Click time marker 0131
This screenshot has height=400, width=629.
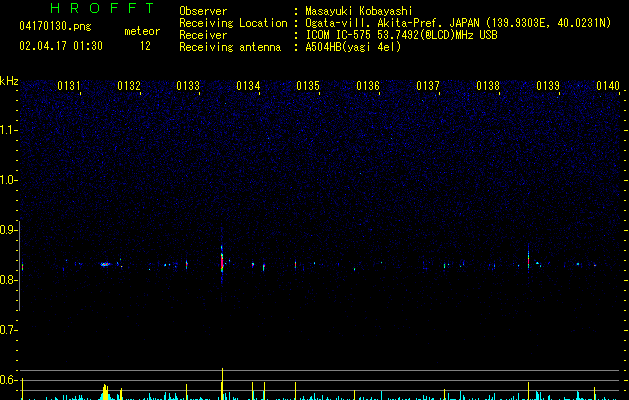(69, 86)
